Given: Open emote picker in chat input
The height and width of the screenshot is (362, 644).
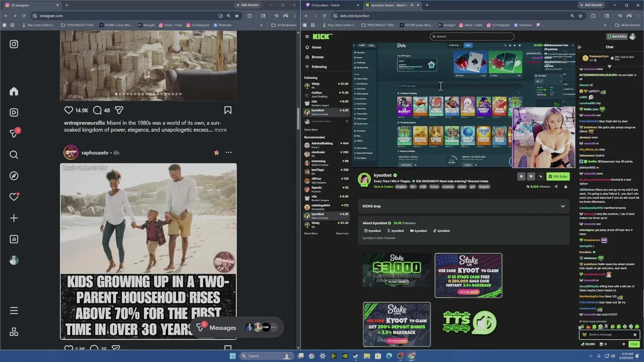Looking at the screenshot, I should [635, 335].
